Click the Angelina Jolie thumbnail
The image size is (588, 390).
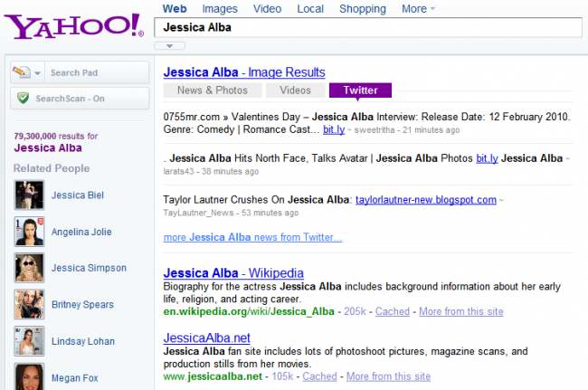click(x=29, y=232)
